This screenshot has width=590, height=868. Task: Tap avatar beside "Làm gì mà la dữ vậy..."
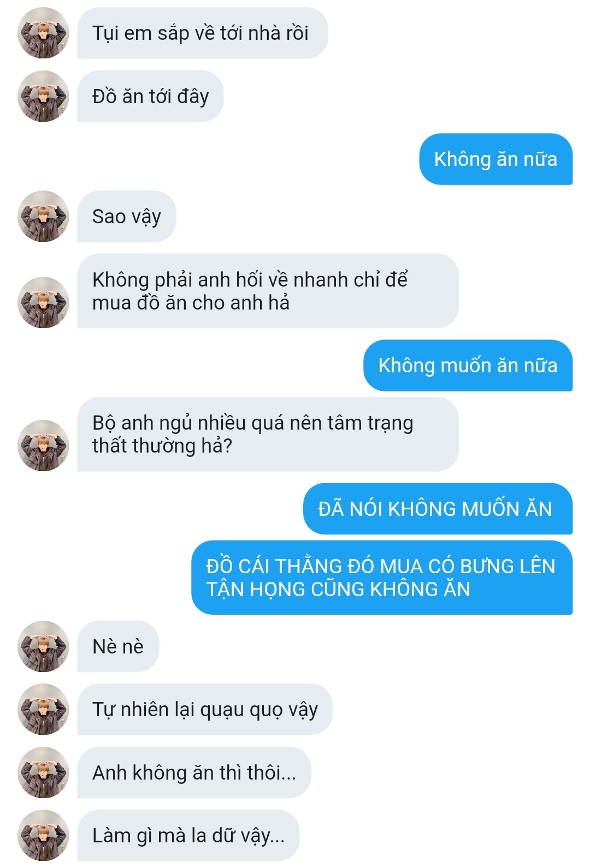pyautogui.click(x=44, y=835)
